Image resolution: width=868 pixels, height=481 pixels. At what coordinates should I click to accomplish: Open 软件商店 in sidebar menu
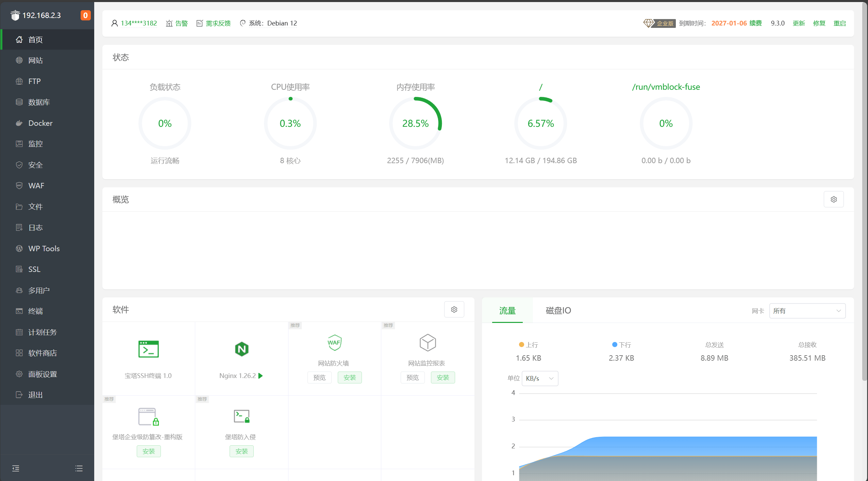[x=42, y=353]
